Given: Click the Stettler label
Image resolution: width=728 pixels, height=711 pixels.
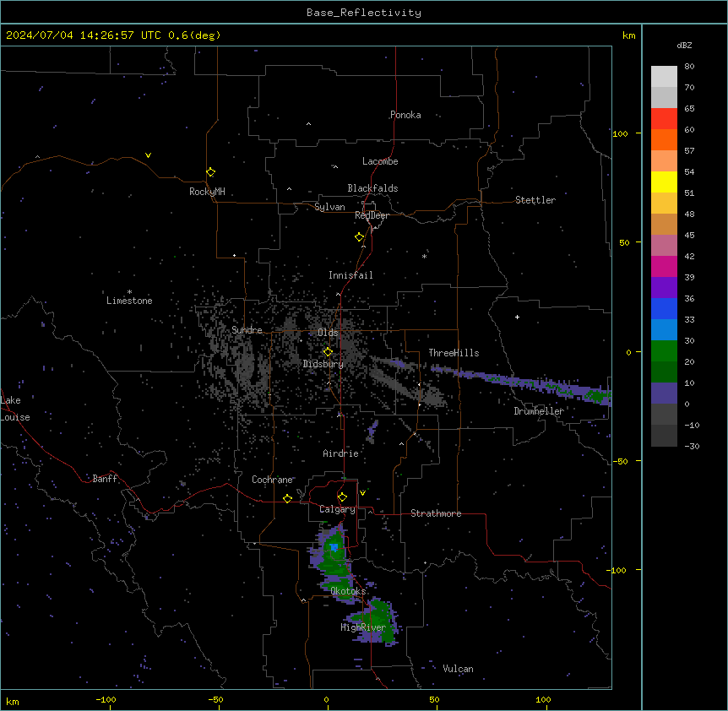Looking at the screenshot, I should (535, 200).
